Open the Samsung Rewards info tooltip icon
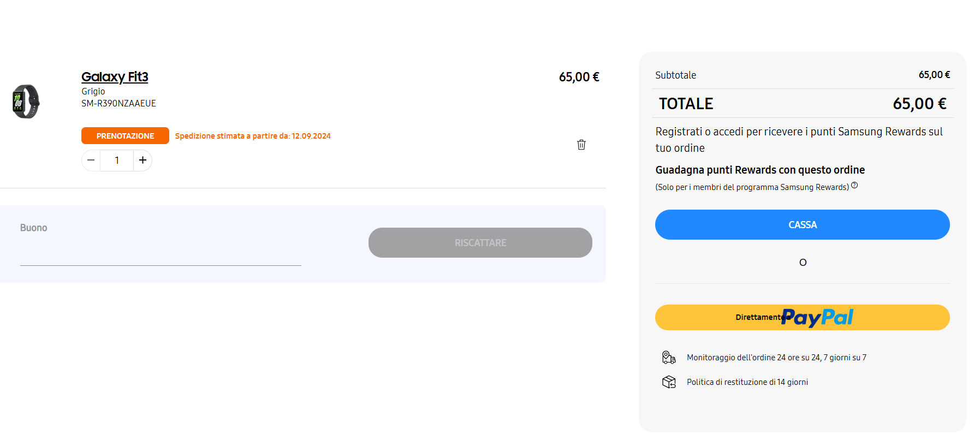Image resolution: width=980 pixels, height=434 pixels. tap(854, 185)
